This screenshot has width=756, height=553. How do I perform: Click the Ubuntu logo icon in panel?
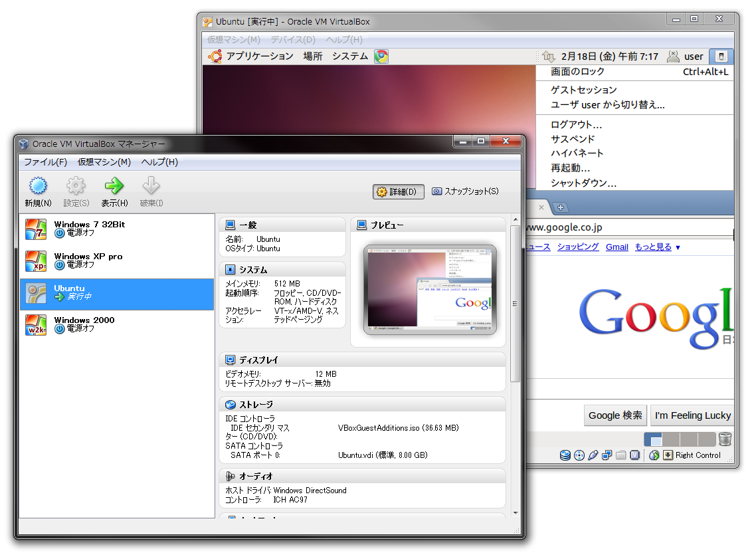[215, 56]
